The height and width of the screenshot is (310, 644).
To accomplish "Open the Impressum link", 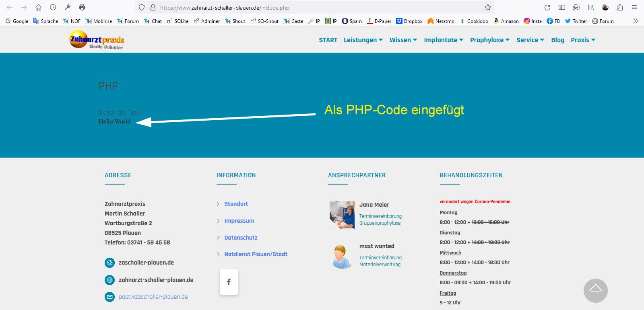I will tap(239, 221).
